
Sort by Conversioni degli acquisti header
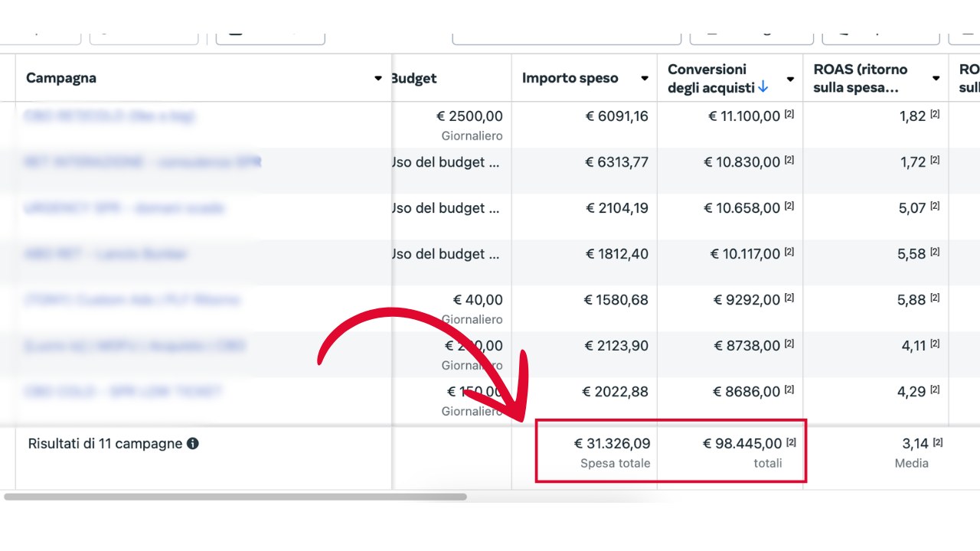click(x=711, y=78)
